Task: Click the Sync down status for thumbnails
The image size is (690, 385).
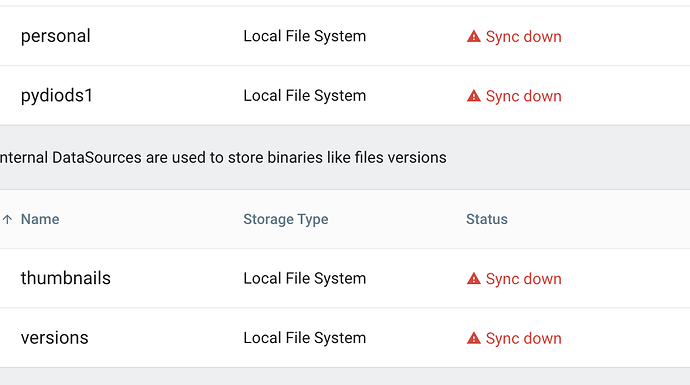Action: coord(523,279)
